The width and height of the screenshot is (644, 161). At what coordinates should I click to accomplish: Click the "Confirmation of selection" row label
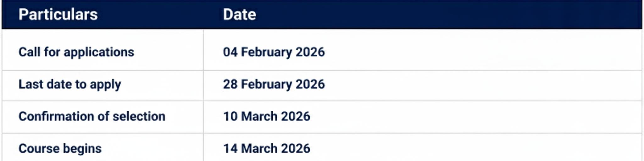[x=92, y=116]
